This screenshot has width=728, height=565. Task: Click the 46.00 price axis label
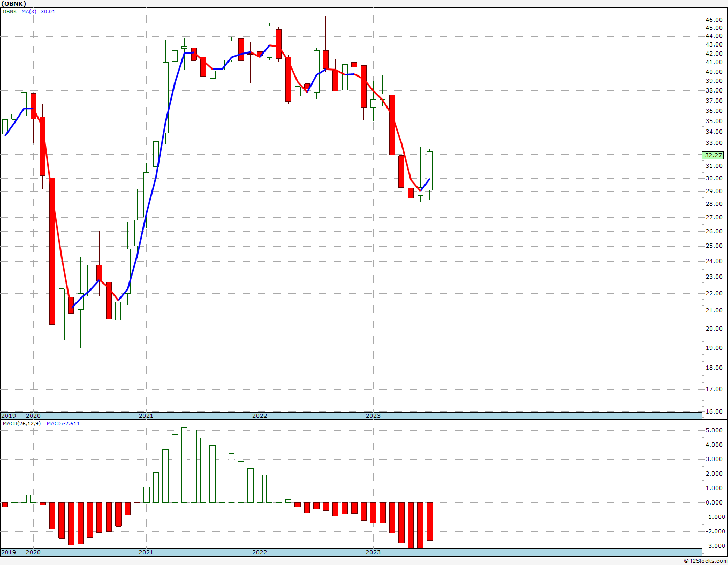(714, 20)
